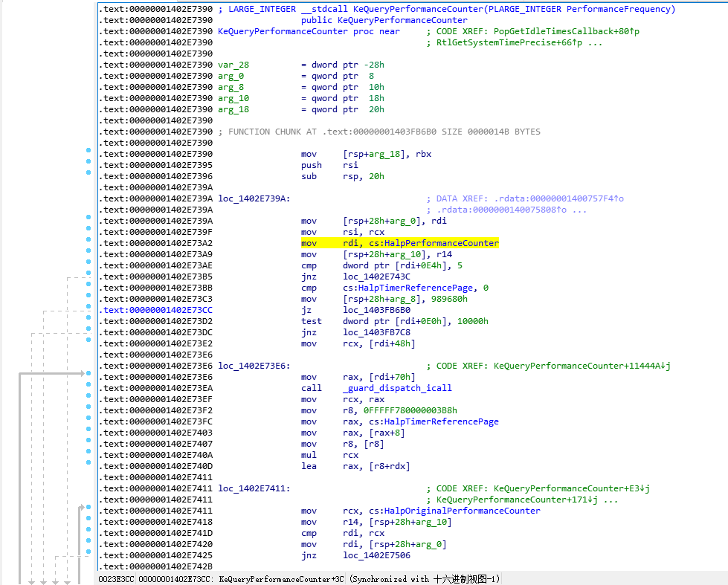
Task: Select the highlighted mov mnemonic
Action: 309,243
